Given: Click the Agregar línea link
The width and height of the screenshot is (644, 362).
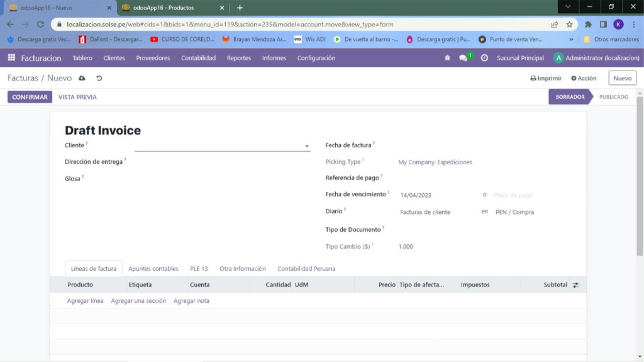Looking at the screenshot, I should tap(85, 301).
